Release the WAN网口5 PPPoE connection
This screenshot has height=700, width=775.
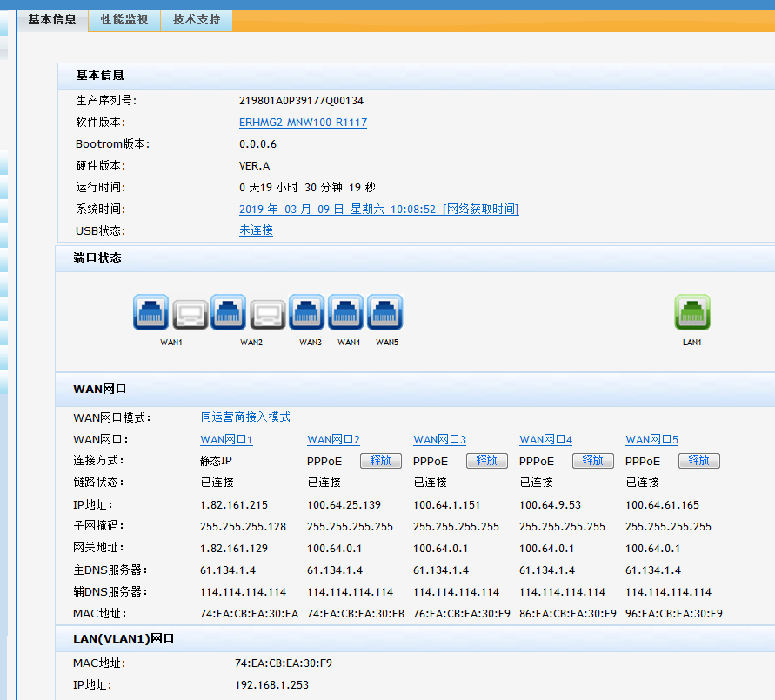699,461
